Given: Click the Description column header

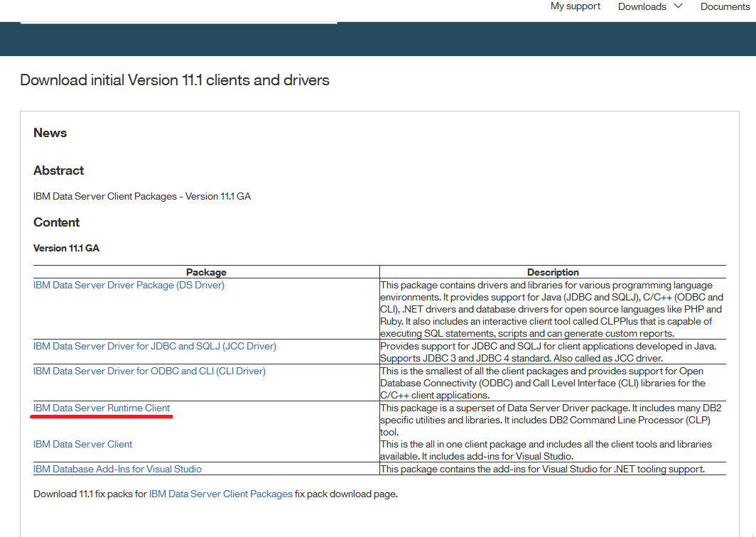Looking at the screenshot, I should 553,272.
